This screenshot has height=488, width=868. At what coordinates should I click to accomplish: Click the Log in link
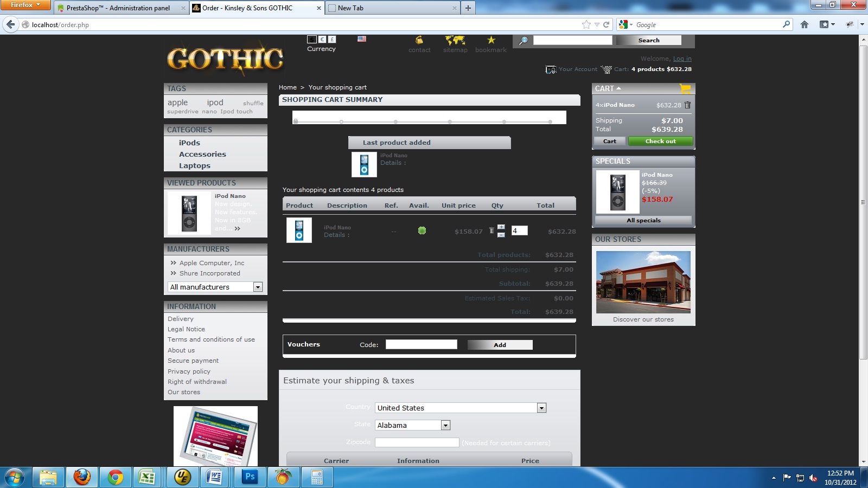(682, 59)
